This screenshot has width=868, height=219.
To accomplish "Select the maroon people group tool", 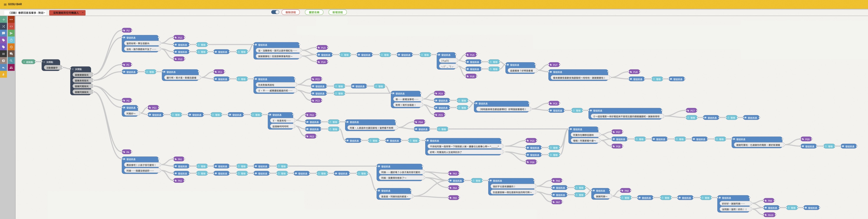I will [x=11, y=68].
